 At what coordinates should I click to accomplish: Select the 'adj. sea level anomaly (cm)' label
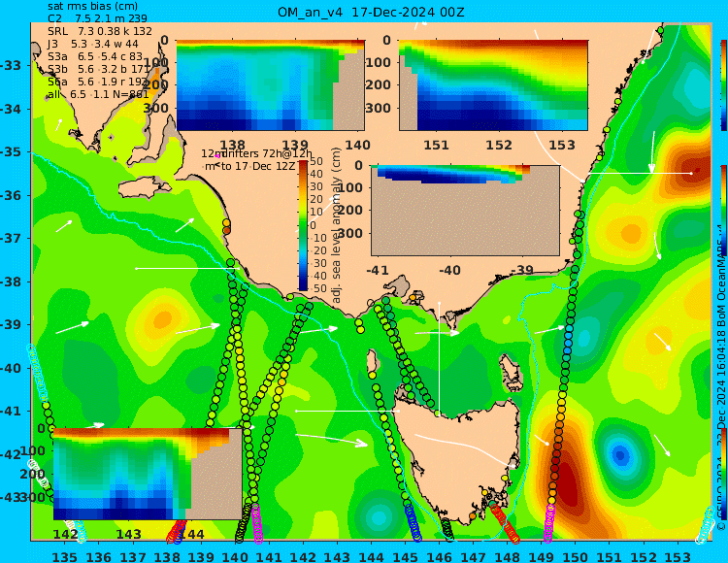pyautogui.click(x=337, y=225)
